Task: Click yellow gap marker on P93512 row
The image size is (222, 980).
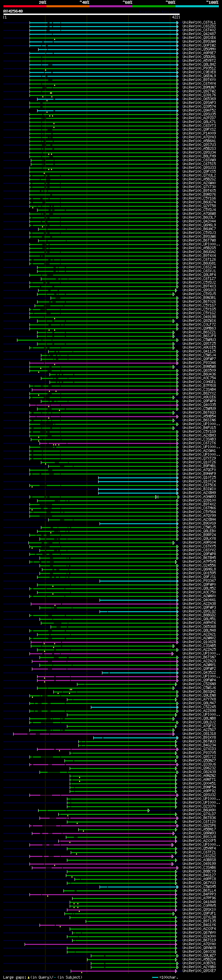Action: pyautogui.click(x=45, y=70)
